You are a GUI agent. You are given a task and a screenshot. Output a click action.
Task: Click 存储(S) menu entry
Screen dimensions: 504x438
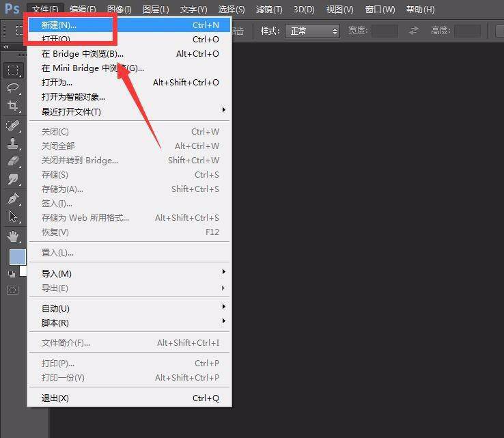[x=130, y=175]
